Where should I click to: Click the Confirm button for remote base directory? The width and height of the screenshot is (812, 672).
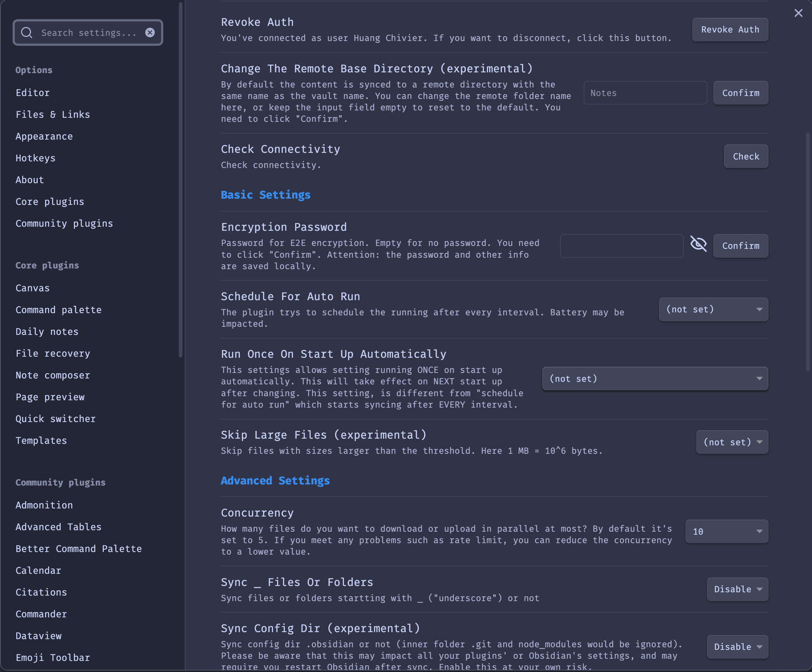tap(740, 92)
